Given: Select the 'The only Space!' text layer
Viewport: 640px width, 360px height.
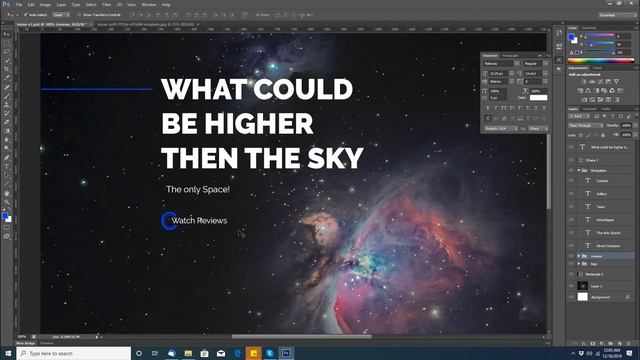Looking at the screenshot, I should [x=607, y=233].
